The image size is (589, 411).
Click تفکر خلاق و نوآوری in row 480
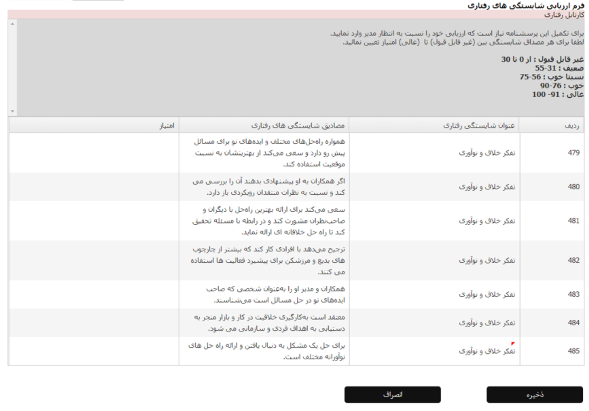tap(487, 187)
